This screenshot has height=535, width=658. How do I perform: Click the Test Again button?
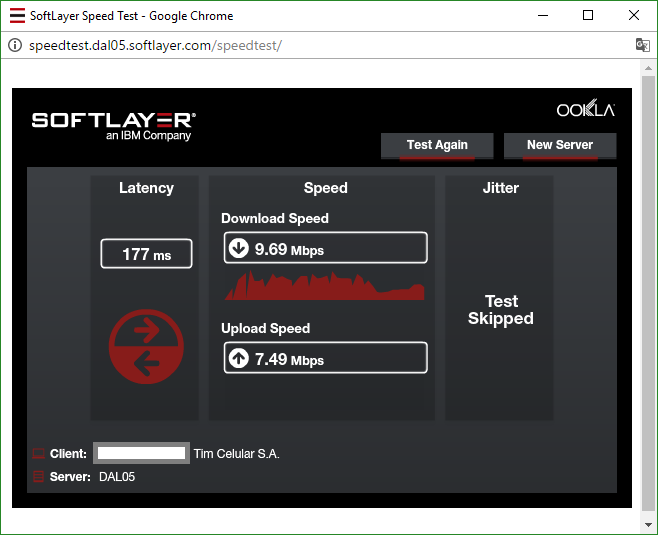tap(437, 145)
